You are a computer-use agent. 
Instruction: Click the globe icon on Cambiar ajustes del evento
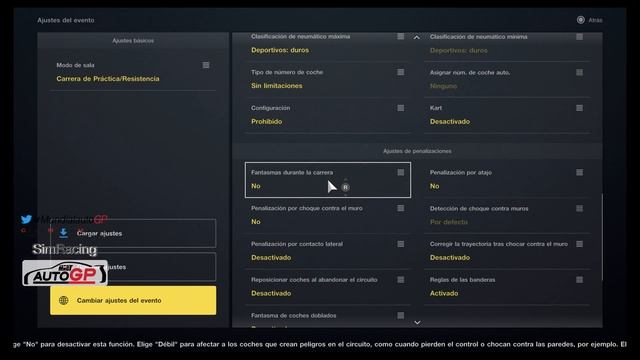click(63, 300)
